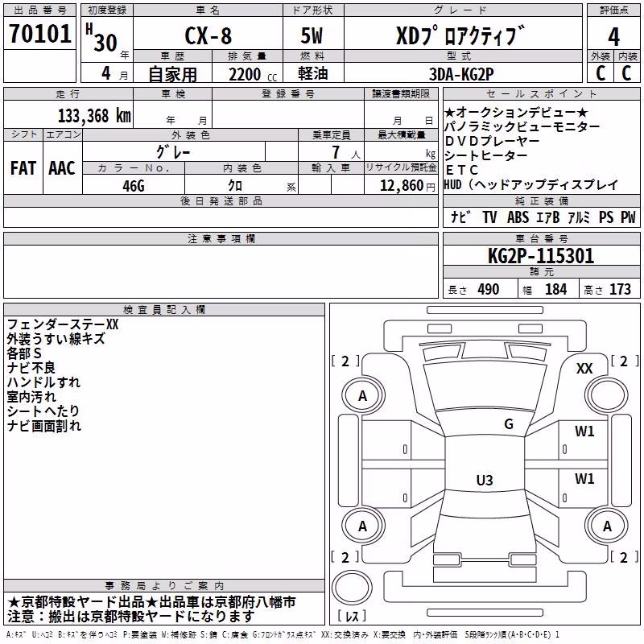644x644 pixels.
Task: Select lot number "70101"
Action: click(39, 34)
